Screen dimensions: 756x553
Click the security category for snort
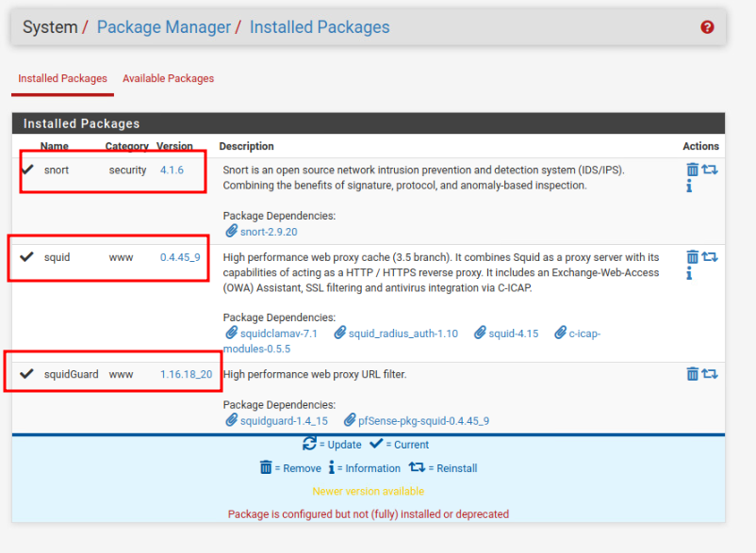coord(127,170)
